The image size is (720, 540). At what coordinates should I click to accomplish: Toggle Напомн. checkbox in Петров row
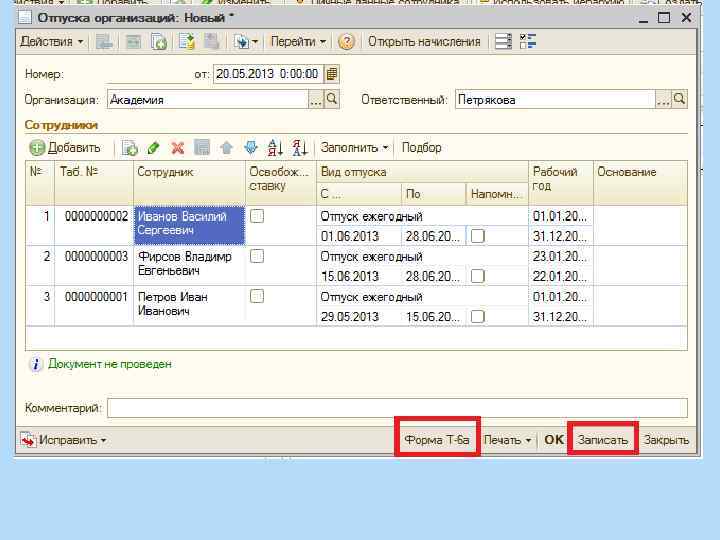pos(478,317)
